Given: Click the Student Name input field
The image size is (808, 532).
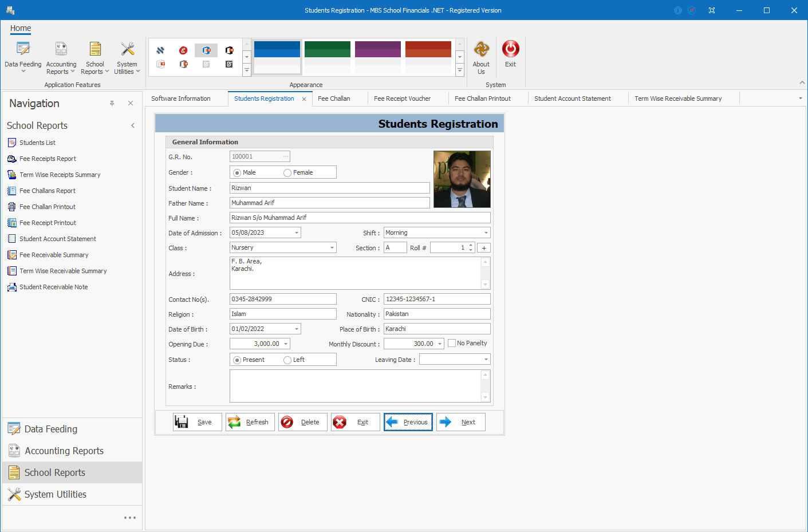Looking at the screenshot, I should pos(329,188).
